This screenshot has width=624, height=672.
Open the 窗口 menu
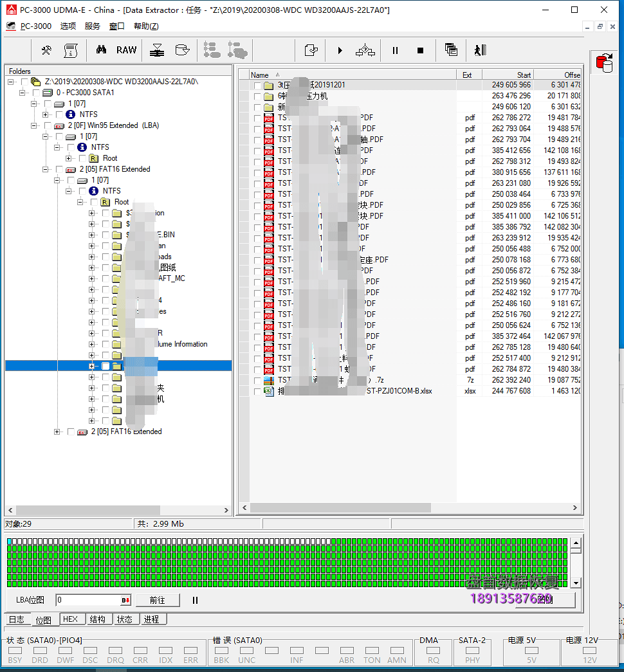(116, 26)
